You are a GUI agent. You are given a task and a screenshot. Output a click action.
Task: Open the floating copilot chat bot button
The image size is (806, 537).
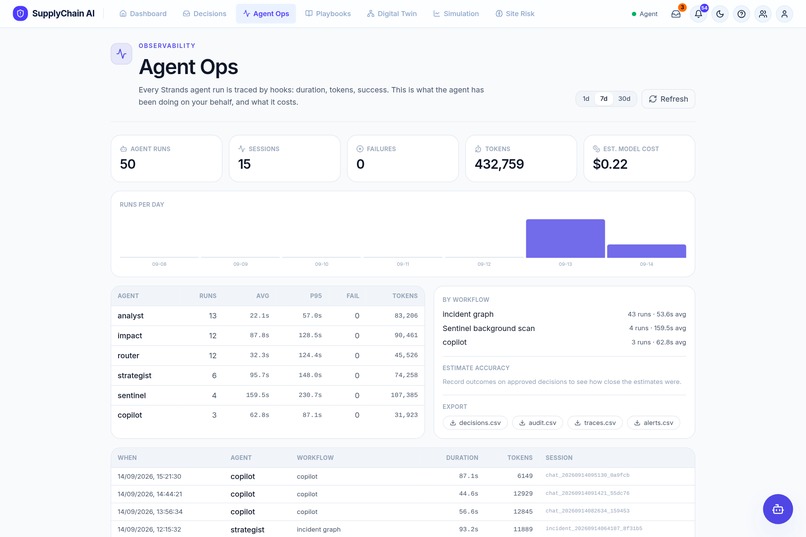tap(778, 509)
